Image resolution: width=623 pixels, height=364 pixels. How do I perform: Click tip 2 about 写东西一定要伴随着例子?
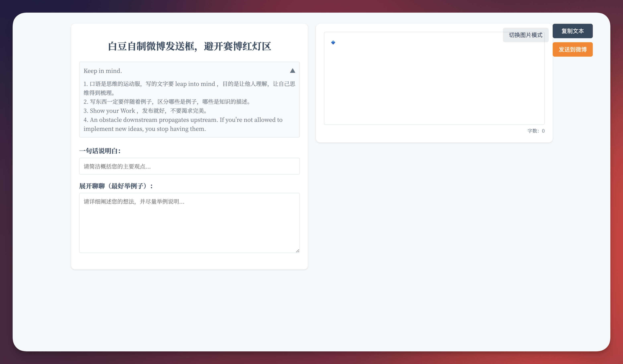tap(167, 102)
